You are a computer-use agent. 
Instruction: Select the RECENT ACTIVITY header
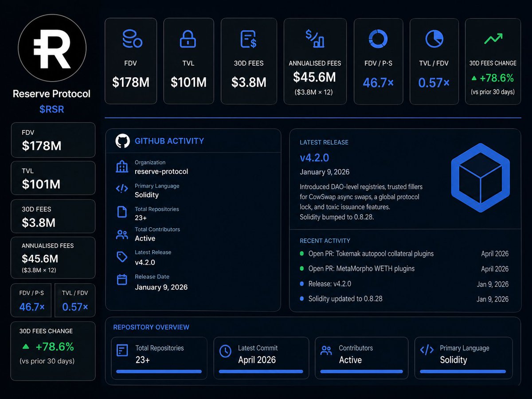point(325,241)
